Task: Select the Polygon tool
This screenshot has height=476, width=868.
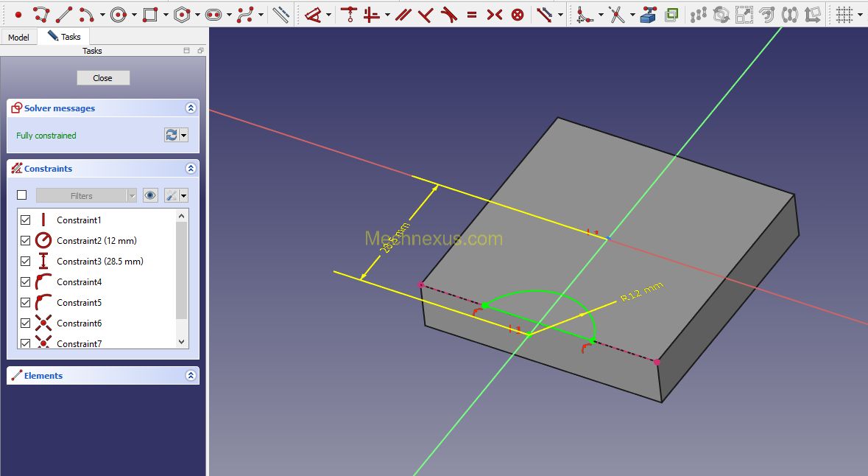Action: click(182, 15)
